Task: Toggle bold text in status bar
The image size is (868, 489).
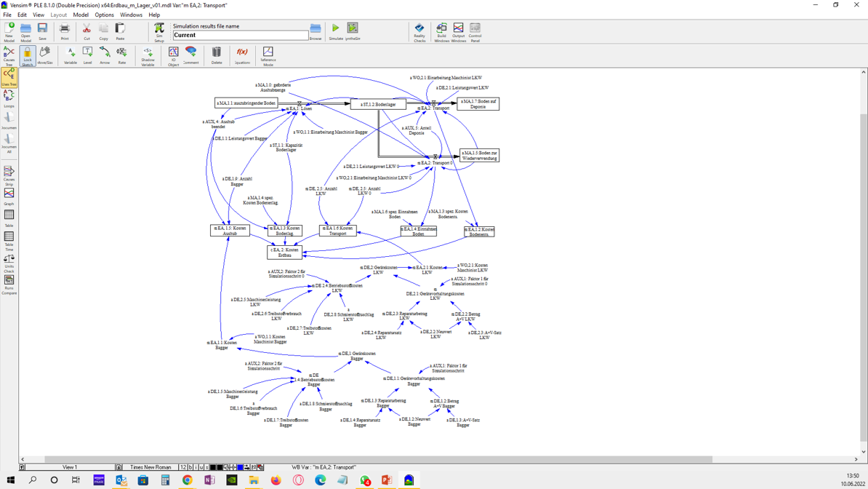Action: (x=190, y=467)
